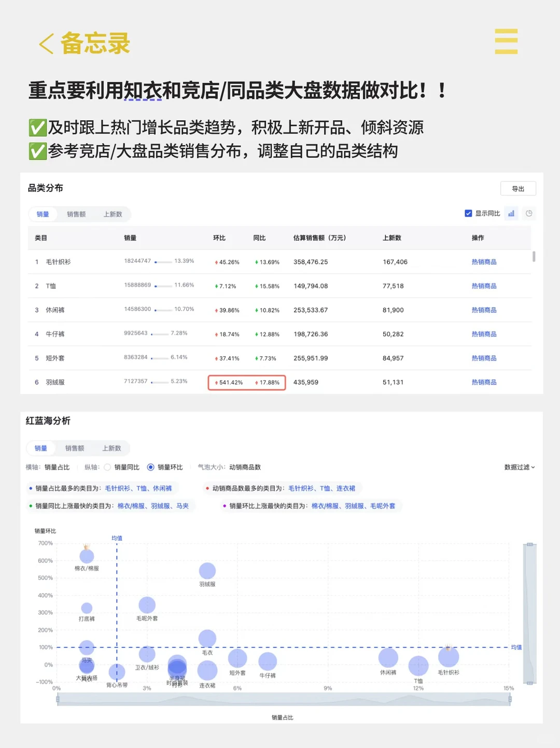Switch to bar chart view icon

point(511,214)
